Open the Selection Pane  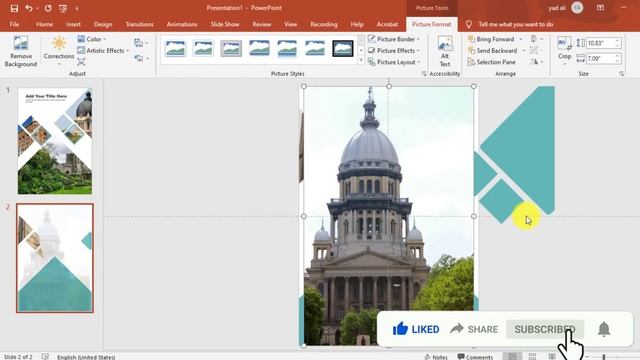tap(492, 62)
